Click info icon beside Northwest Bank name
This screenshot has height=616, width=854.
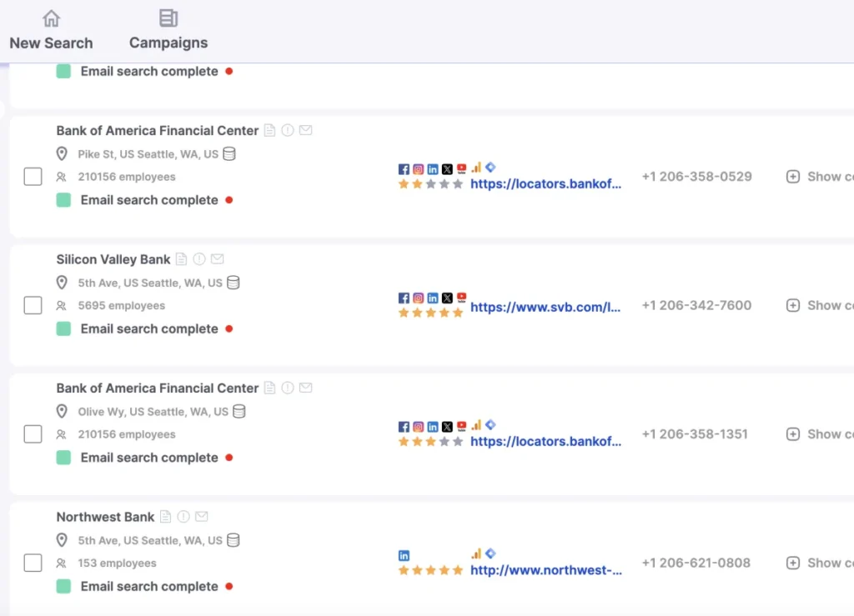pyautogui.click(x=183, y=517)
